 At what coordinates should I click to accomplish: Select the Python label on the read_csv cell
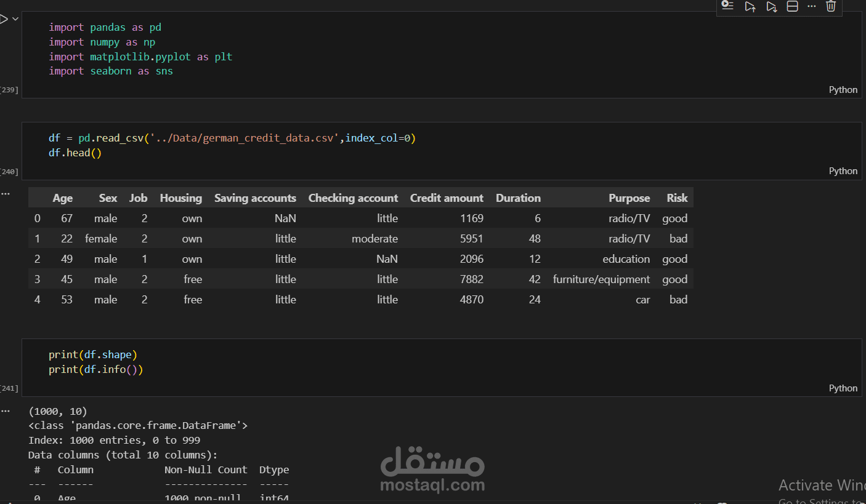[x=843, y=170]
